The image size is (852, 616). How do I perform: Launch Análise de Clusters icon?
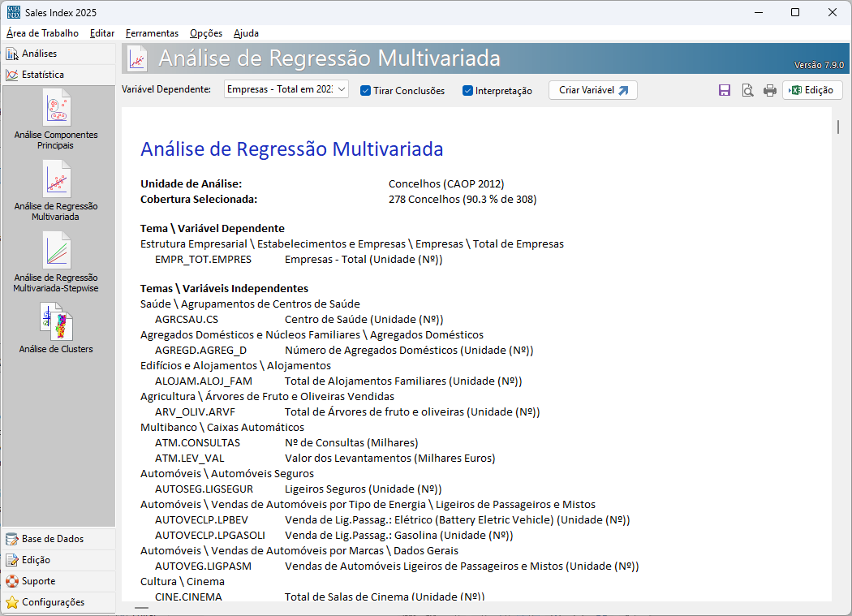click(x=56, y=321)
